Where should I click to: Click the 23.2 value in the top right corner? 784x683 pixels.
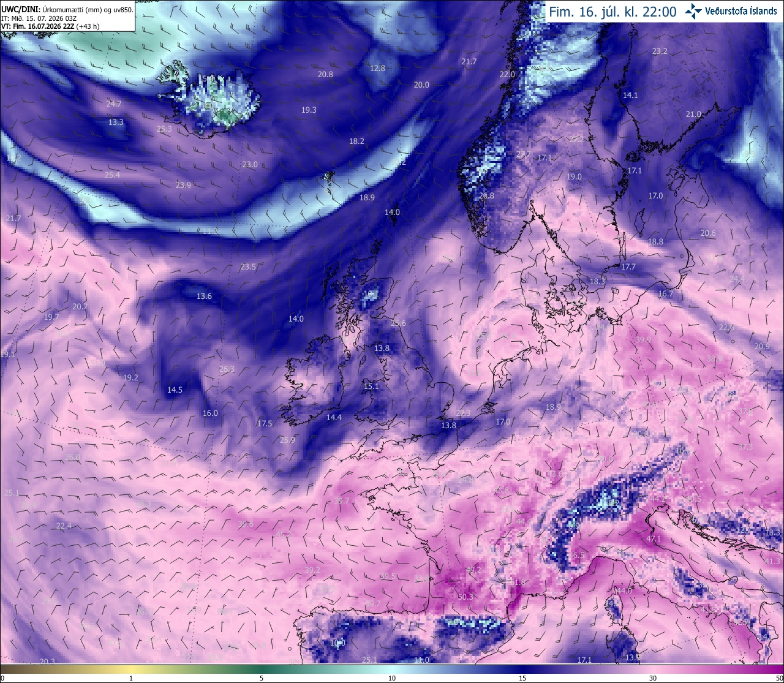(x=660, y=51)
